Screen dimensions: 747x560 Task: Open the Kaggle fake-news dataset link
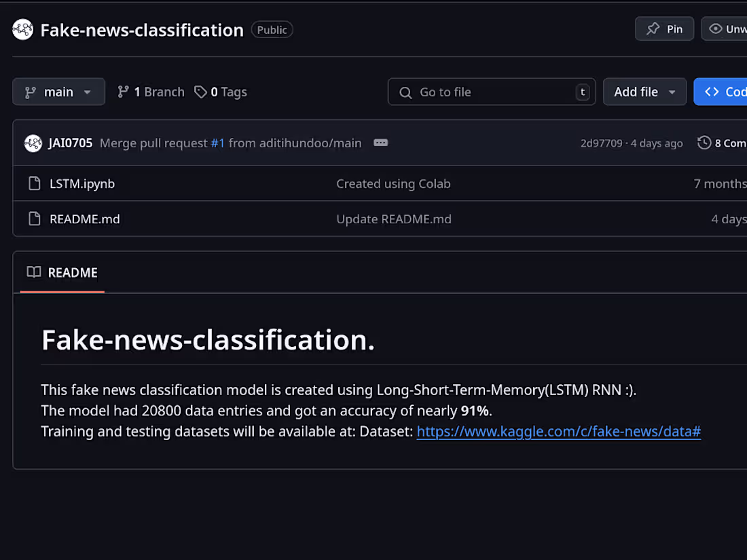point(558,431)
